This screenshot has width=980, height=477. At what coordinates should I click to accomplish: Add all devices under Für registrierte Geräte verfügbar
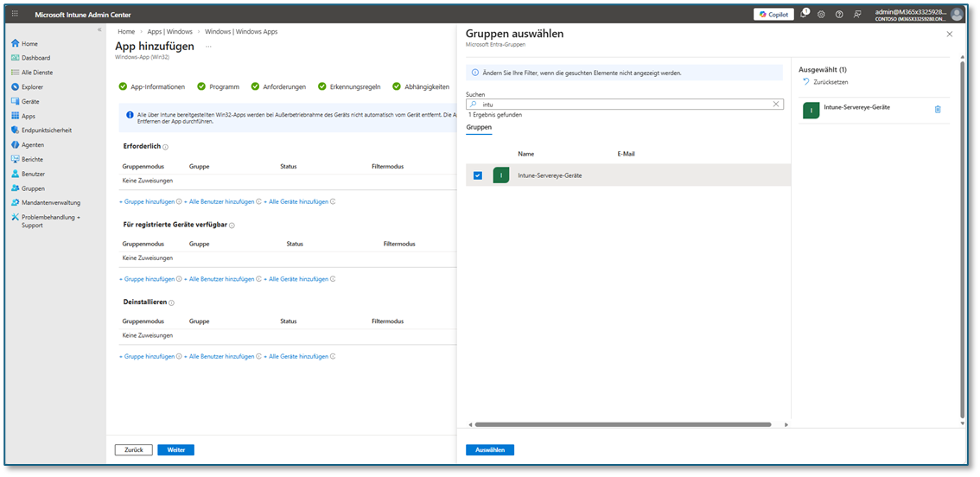click(x=296, y=279)
